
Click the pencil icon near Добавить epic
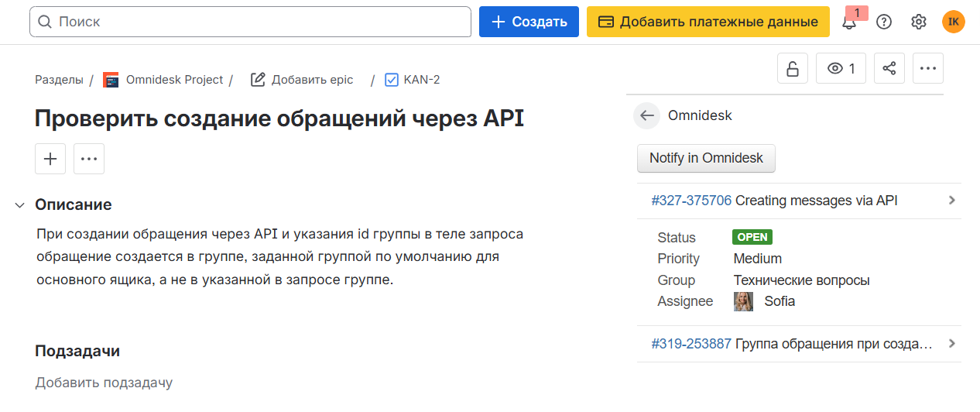point(258,80)
